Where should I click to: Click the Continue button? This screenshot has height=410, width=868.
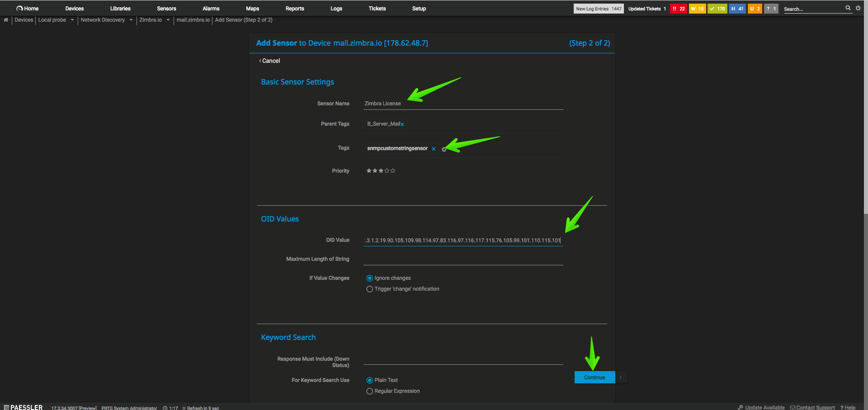595,377
